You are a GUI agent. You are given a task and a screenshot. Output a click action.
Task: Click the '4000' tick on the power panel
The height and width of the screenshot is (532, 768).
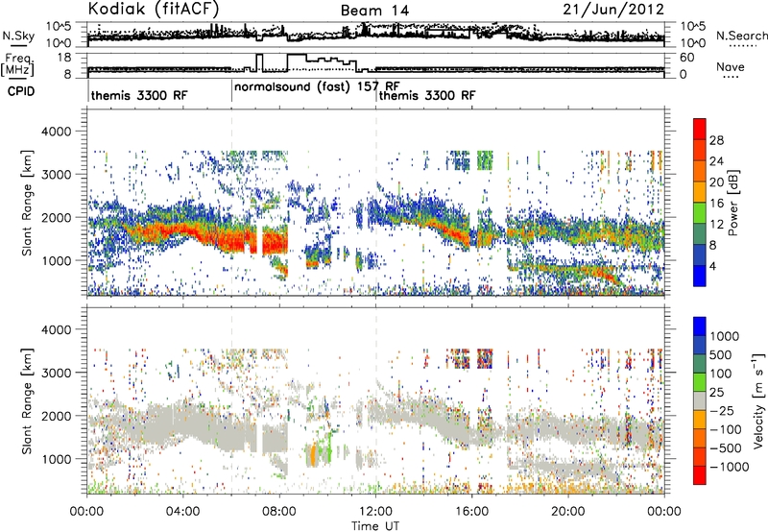pyautogui.click(x=57, y=132)
